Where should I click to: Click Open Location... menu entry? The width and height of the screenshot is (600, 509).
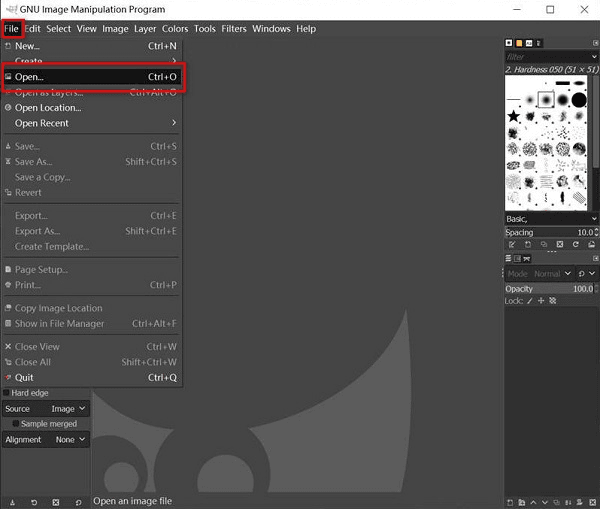(x=48, y=108)
